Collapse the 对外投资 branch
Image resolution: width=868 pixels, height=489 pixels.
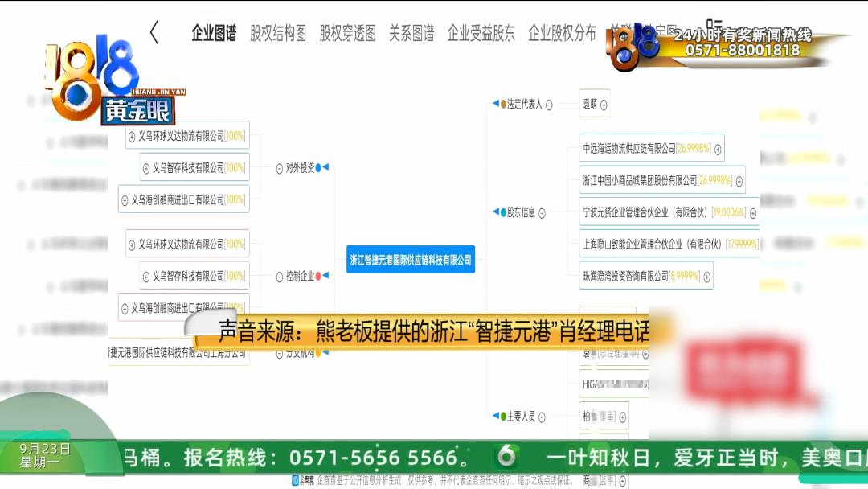pyautogui.click(x=280, y=169)
